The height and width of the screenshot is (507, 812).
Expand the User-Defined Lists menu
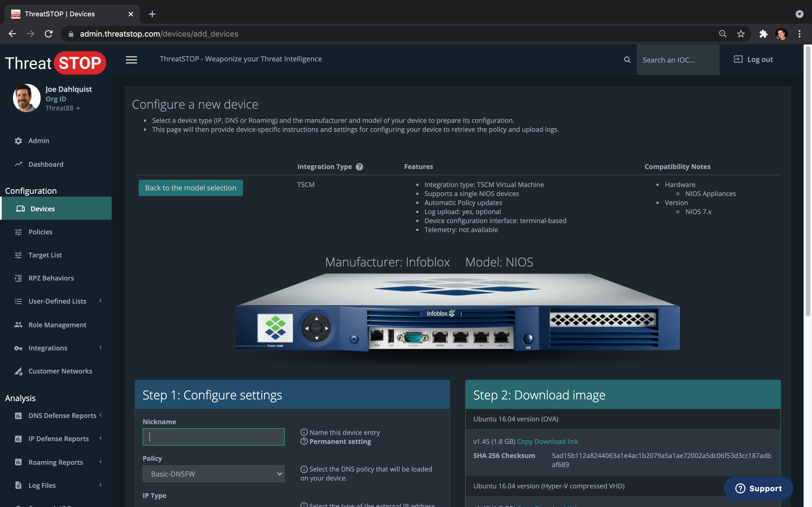tap(100, 301)
